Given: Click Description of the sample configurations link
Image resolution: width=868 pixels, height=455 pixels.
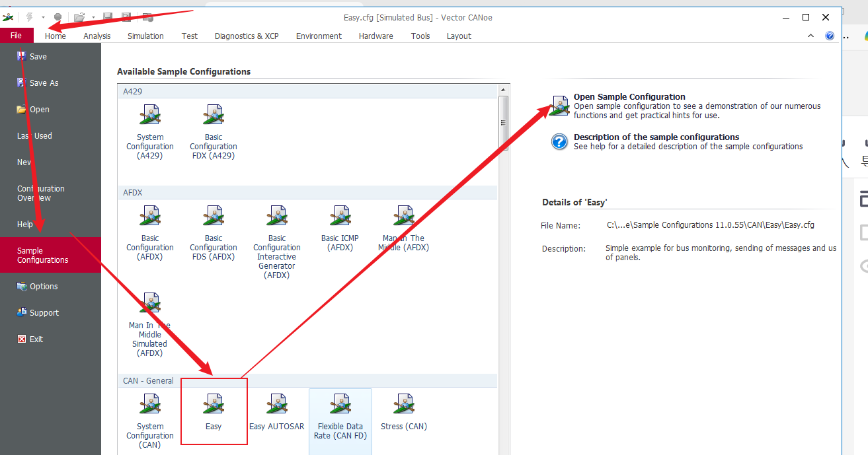Looking at the screenshot, I should (656, 137).
